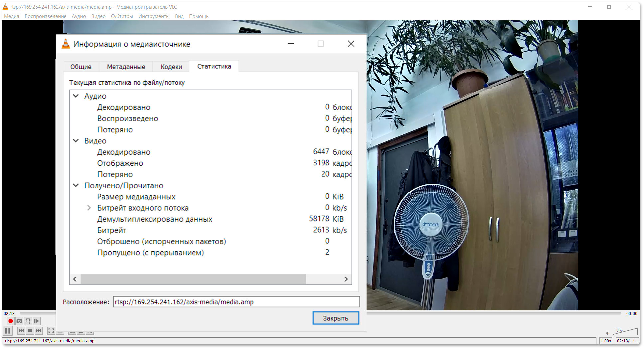Start recording the stream
This screenshot has width=644, height=349.
click(11, 321)
